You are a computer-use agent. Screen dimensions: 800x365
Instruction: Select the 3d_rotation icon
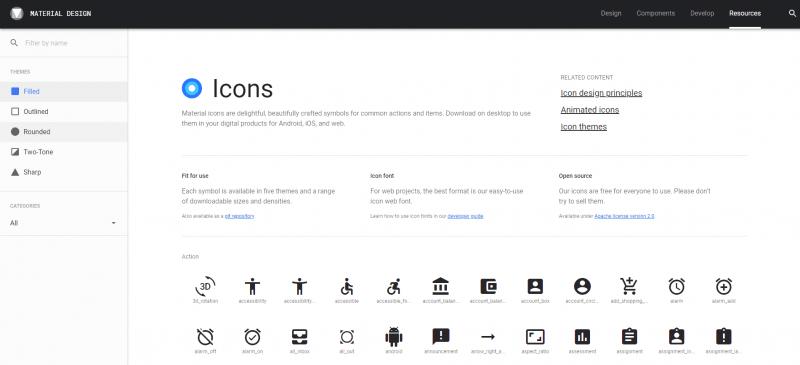205,286
